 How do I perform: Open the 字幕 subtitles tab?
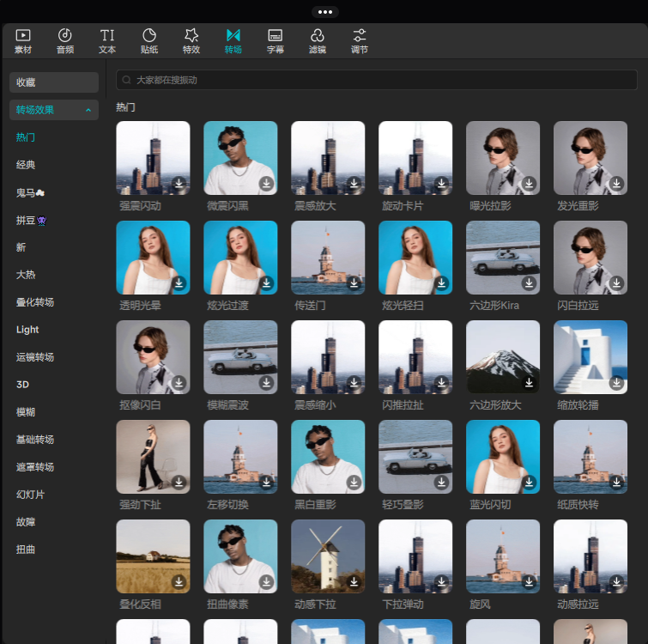[x=276, y=41]
